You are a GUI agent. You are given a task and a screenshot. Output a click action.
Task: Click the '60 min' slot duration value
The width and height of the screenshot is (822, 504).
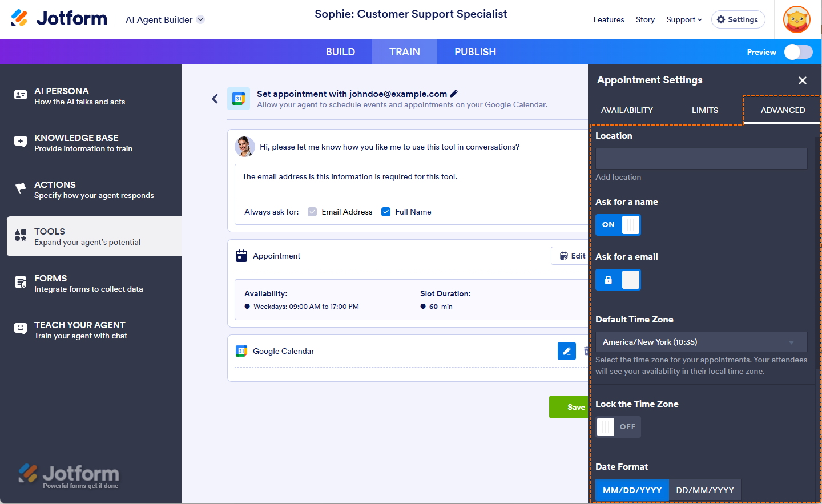(441, 307)
